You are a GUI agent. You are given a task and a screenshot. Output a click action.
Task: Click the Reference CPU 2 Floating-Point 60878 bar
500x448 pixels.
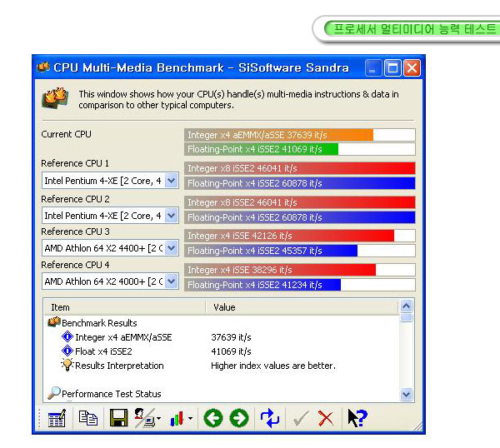pos(300,217)
